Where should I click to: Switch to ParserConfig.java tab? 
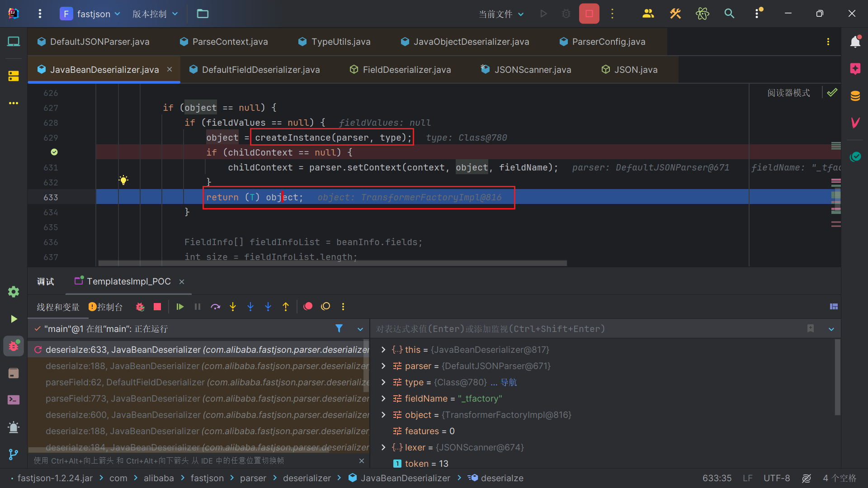coord(603,42)
